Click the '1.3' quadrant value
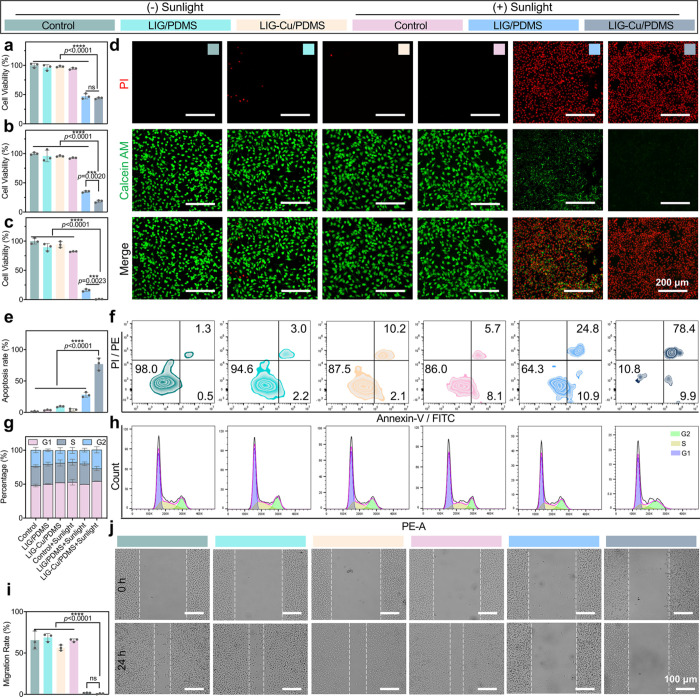 coord(203,329)
